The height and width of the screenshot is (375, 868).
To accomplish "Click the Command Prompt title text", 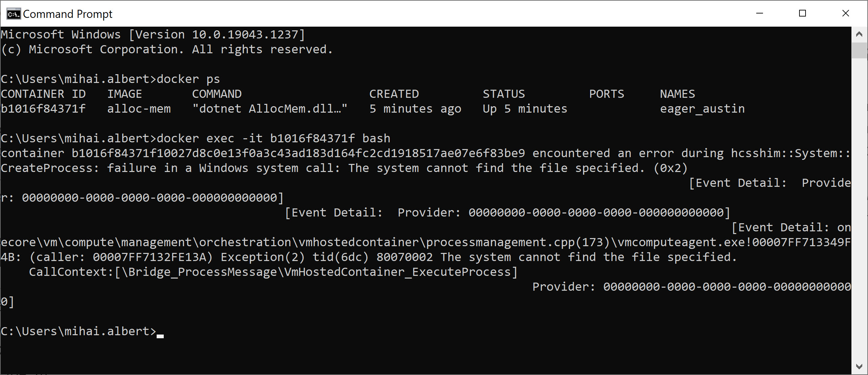I will coord(68,14).
